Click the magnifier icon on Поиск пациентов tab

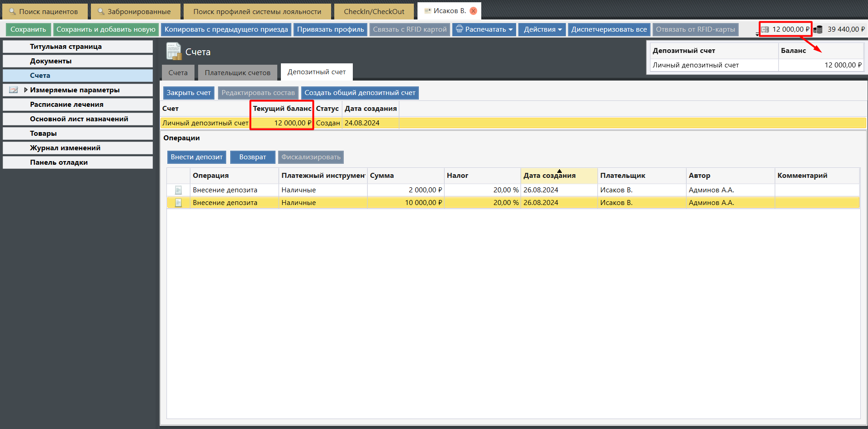coord(12,11)
